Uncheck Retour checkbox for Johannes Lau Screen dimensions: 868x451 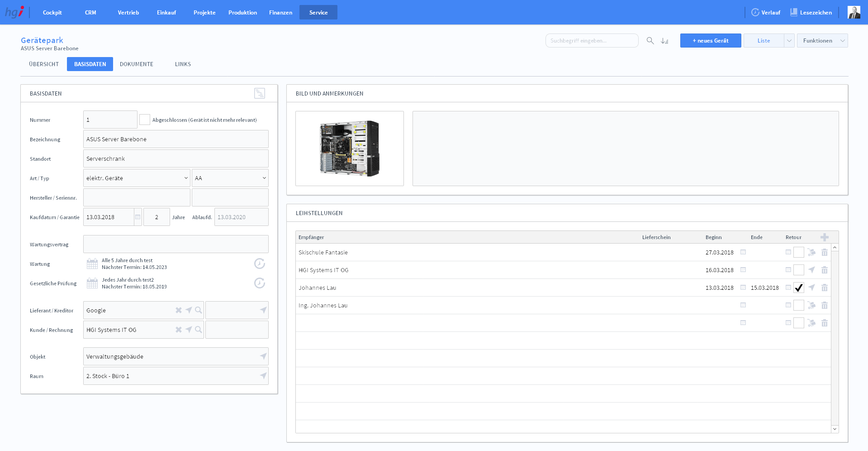pos(799,288)
